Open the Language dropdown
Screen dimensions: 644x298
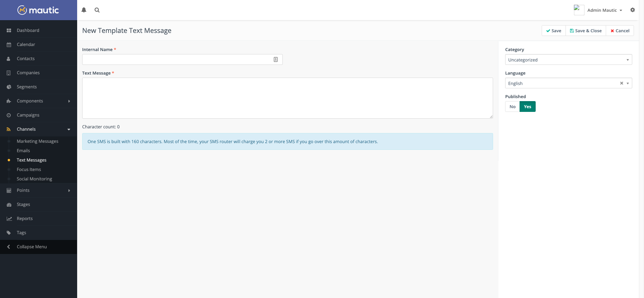click(563, 83)
